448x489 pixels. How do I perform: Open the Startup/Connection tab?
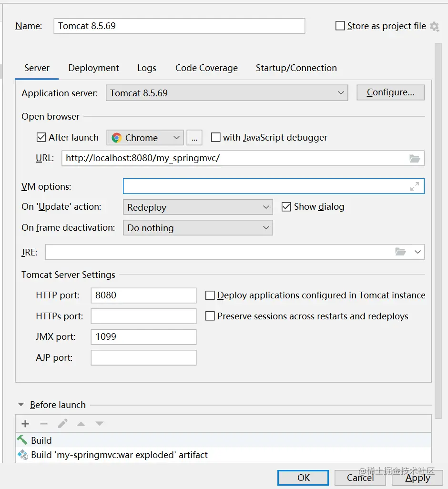pos(296,68)
